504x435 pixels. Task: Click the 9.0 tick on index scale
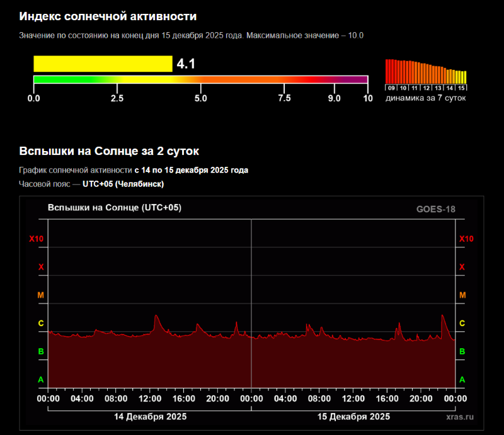(335, 98)
